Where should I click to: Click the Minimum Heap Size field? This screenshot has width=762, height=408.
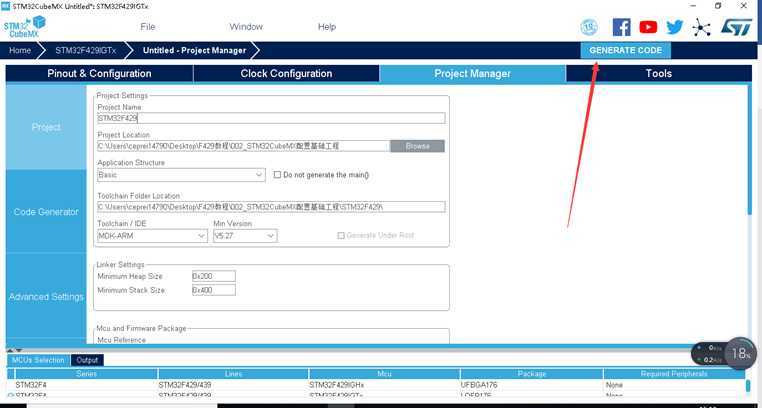214,276
